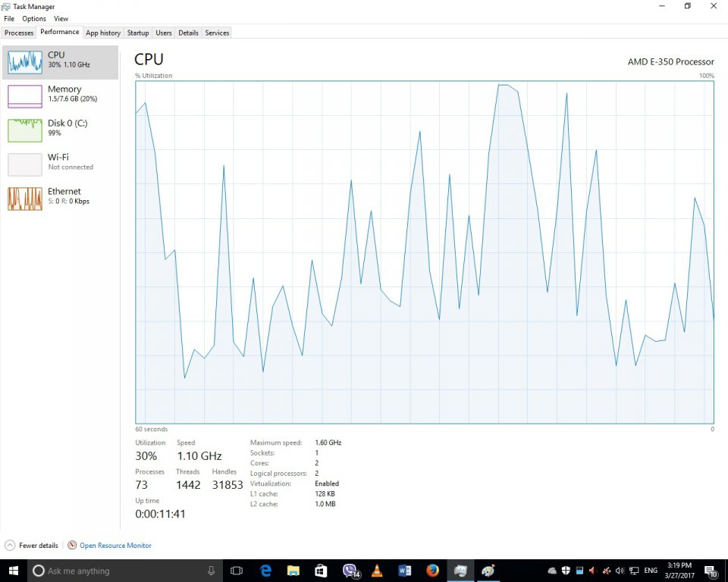
Task: Open the Services tab
Action: tap(217, 33)
